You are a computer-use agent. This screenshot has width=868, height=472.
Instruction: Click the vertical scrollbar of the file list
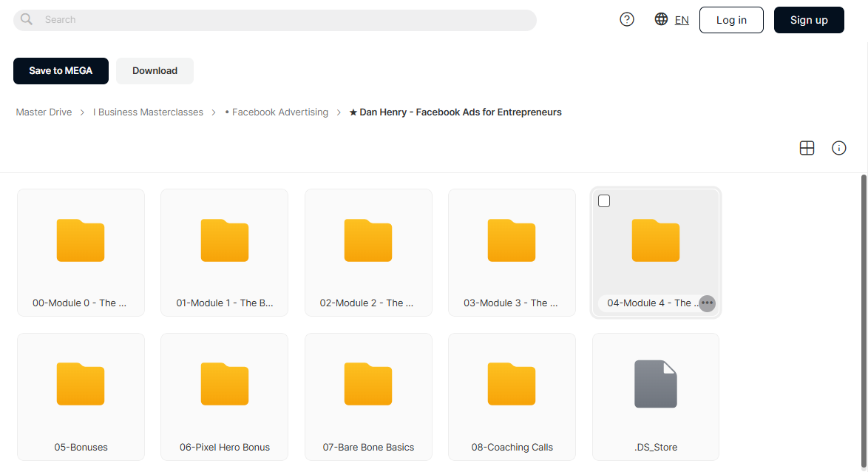(x=864, y=321)
